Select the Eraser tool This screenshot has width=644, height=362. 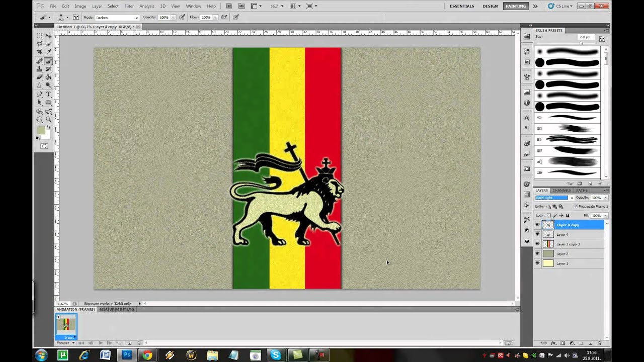(x=40, y=77)
